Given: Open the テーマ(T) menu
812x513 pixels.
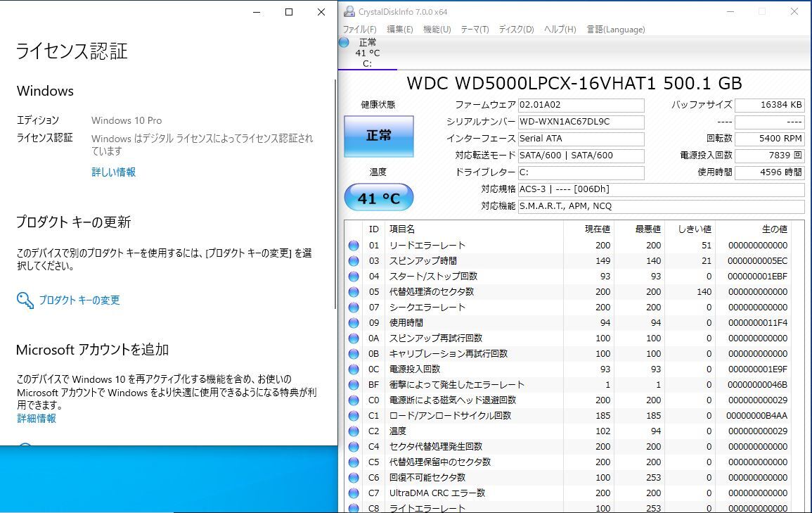Looking at the screenshot, I should (475, 30).
